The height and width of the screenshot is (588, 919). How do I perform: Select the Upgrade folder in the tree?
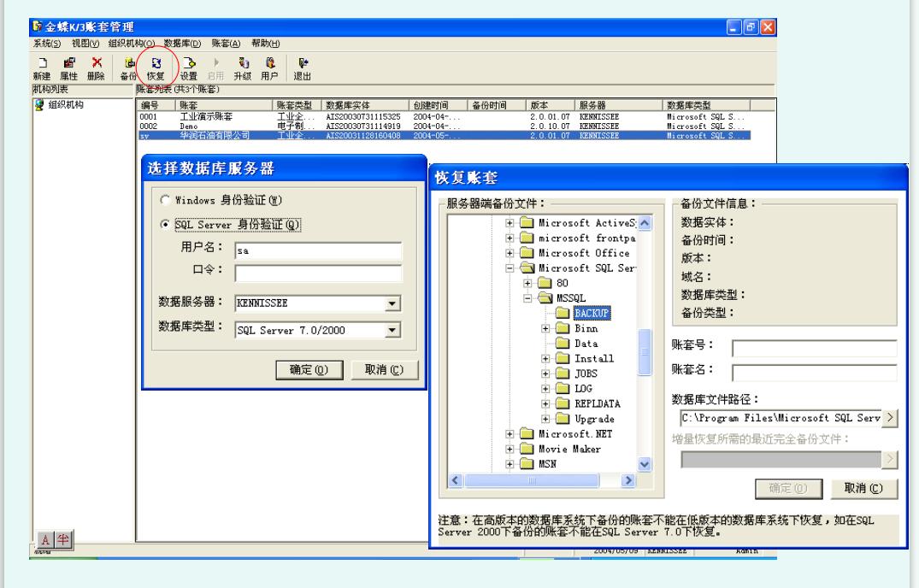click(x=594, y=419)
